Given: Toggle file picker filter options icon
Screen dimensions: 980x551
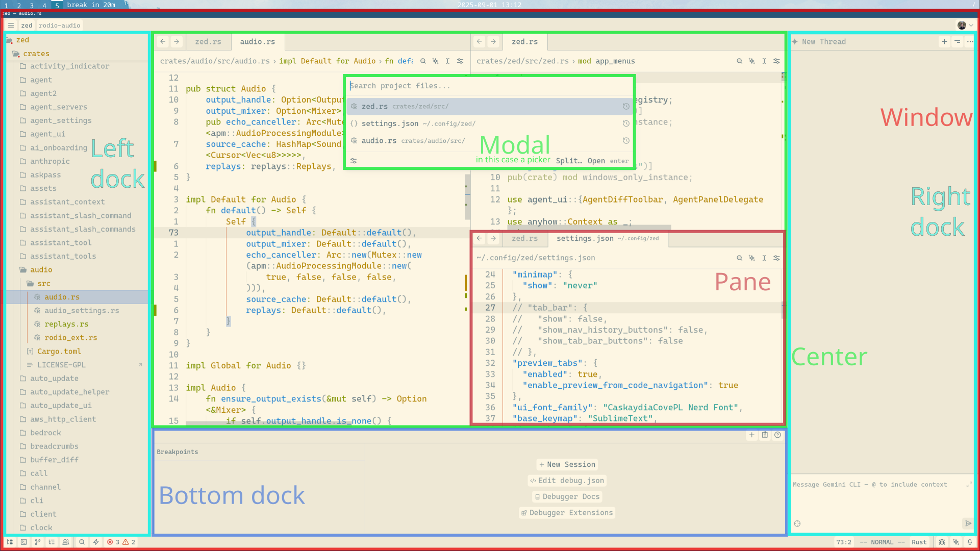Looking at the screenshot, I should (354, 161).
